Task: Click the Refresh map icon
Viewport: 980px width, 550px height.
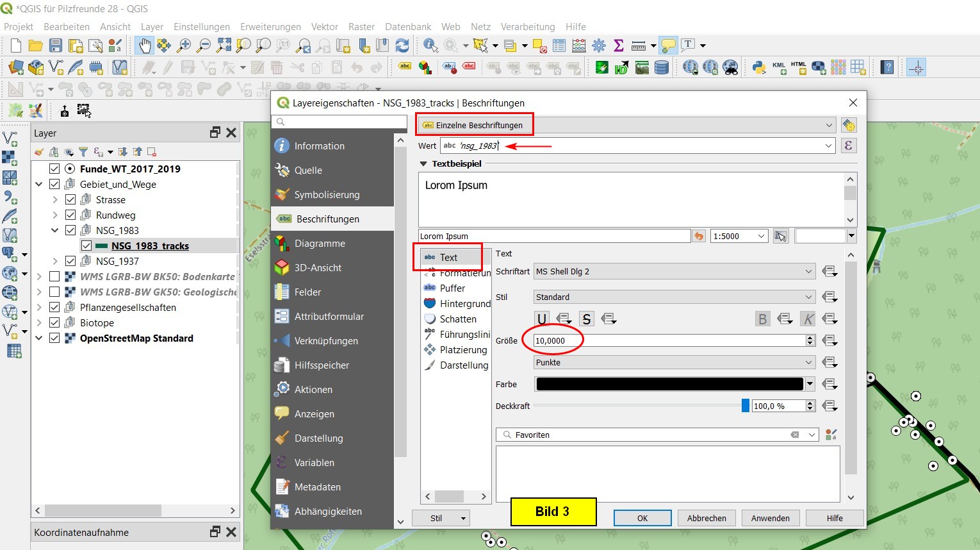Action: pyautogui.click(x=402, y=46)
